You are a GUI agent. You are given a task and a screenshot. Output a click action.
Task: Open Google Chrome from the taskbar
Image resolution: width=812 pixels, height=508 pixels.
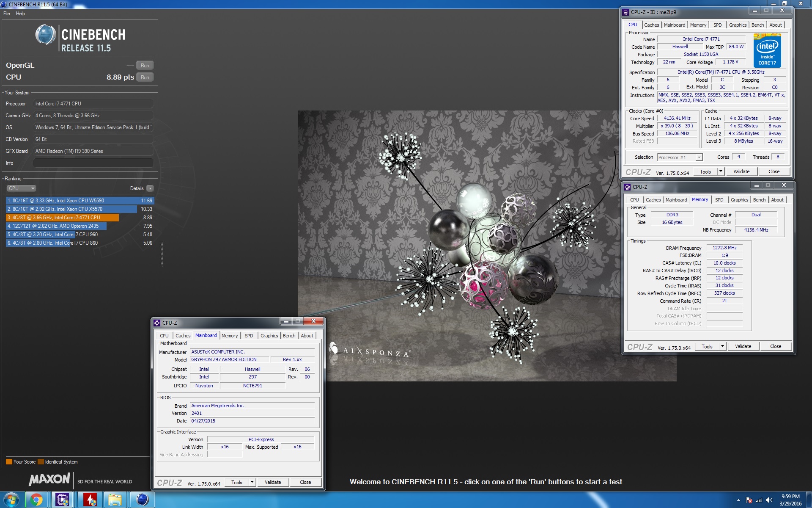(x=36, y=500)
